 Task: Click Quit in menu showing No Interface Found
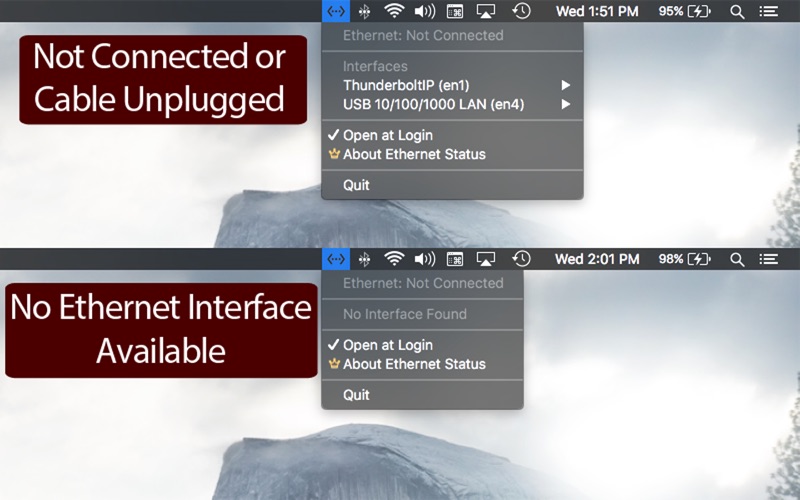[356, 395]
